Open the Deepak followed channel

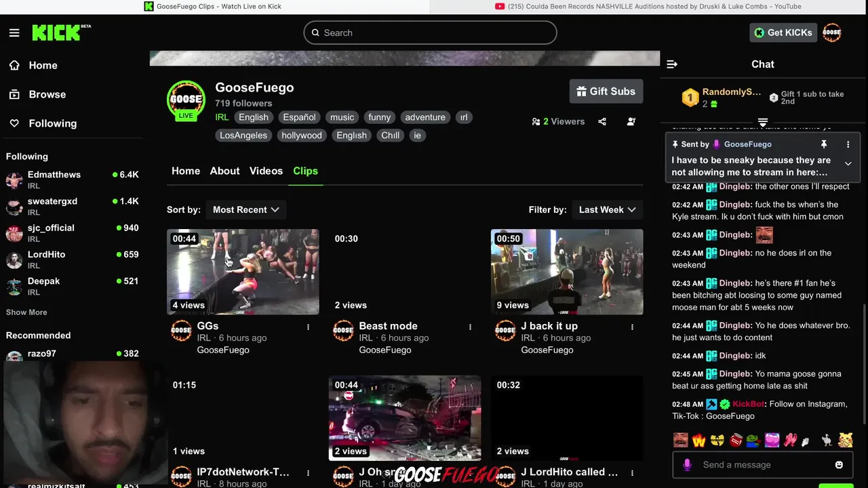[x=72, y=286]
